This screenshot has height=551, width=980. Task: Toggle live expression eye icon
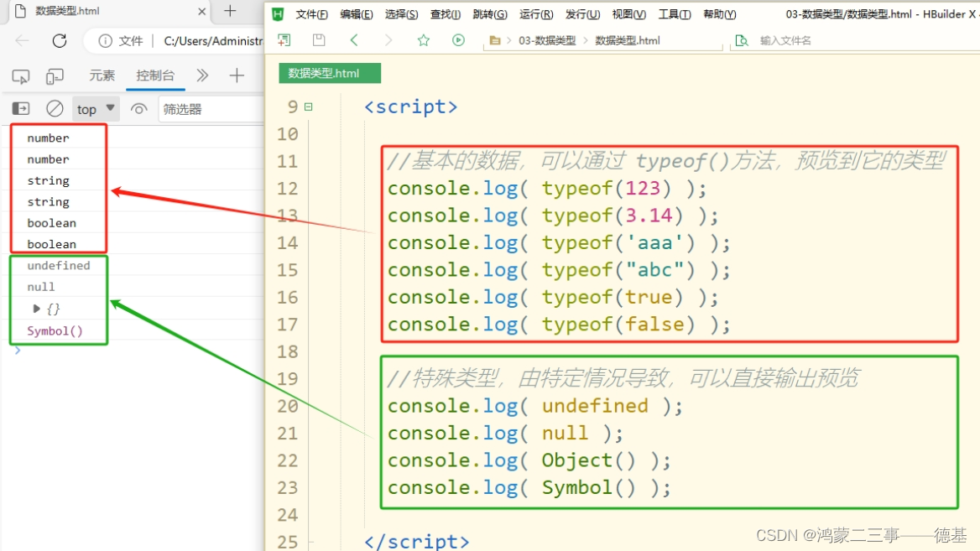138,109
